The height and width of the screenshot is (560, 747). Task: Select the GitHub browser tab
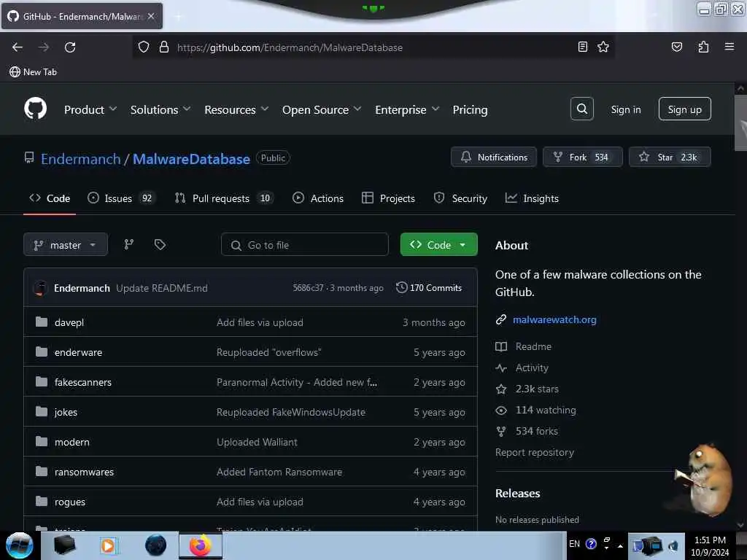click(x=82, y=16)
